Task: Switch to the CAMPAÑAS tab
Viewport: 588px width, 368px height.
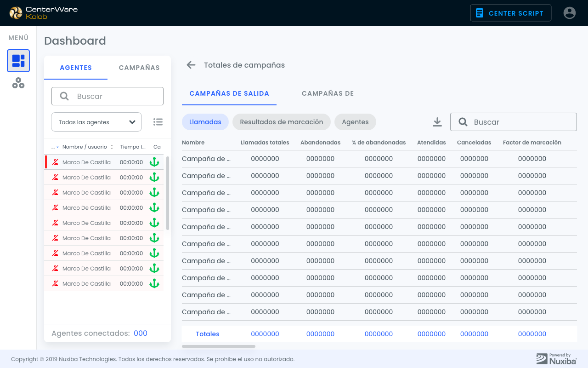Action: pyautogui.click(x=139, y=68)
